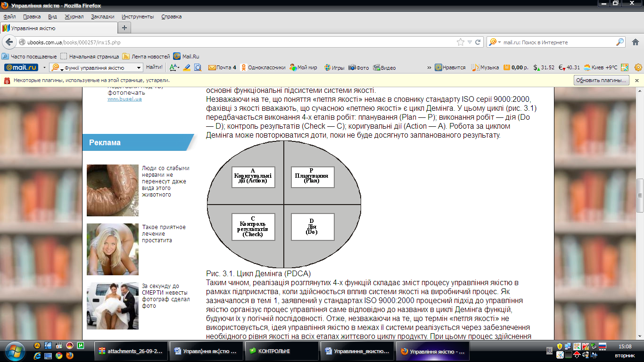Click the Нравится toolbar button

tap(450, 67)
